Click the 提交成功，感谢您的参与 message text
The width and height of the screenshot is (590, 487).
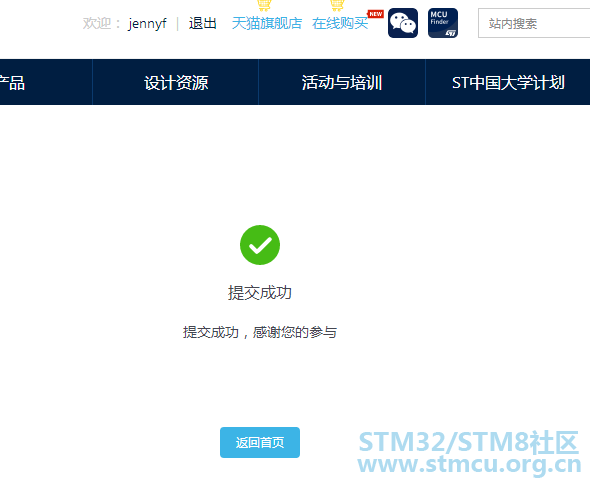[260, 332]
